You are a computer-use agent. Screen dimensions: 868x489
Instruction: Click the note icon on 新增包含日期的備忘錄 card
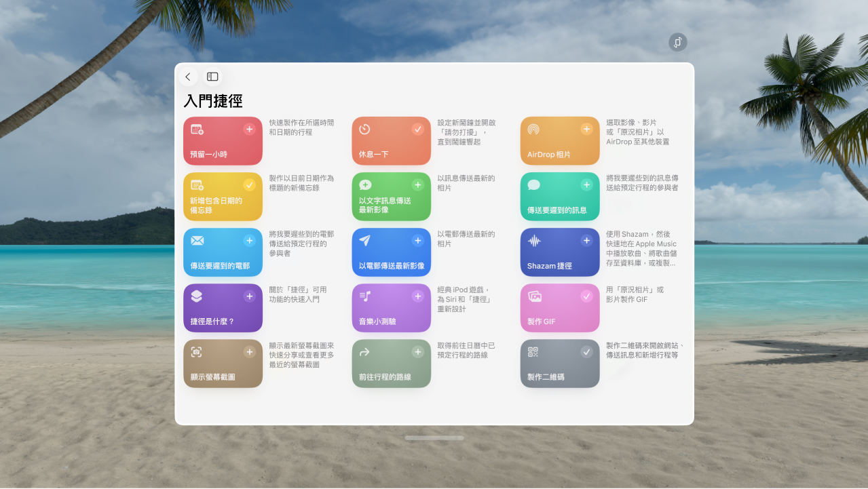click(x=197, y=185)
